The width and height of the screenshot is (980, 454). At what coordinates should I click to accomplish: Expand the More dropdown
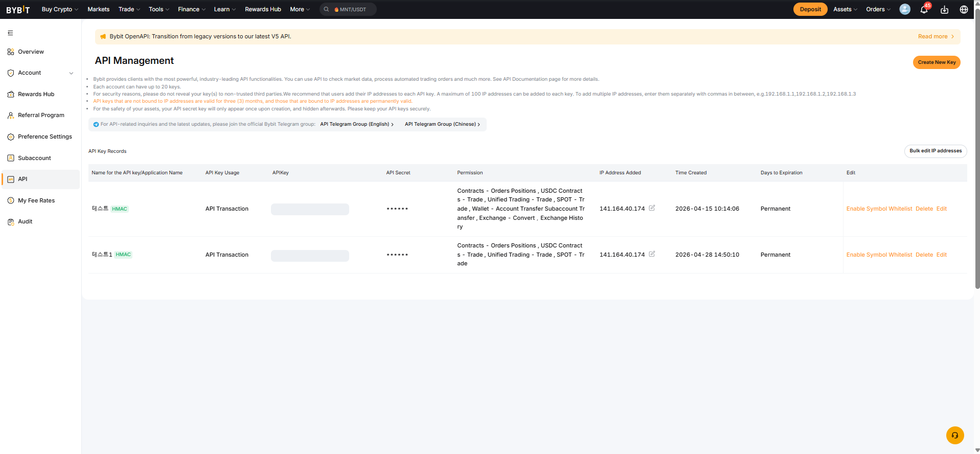300,9
